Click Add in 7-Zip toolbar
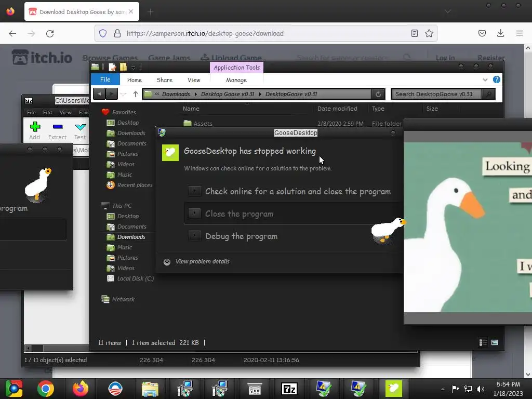532x399 pixels. pos(35,130)
